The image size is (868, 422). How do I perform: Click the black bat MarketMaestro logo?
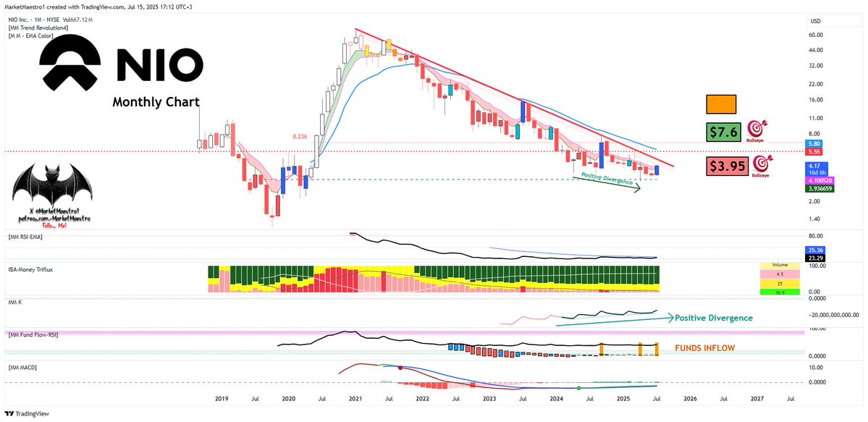(53, 185)
